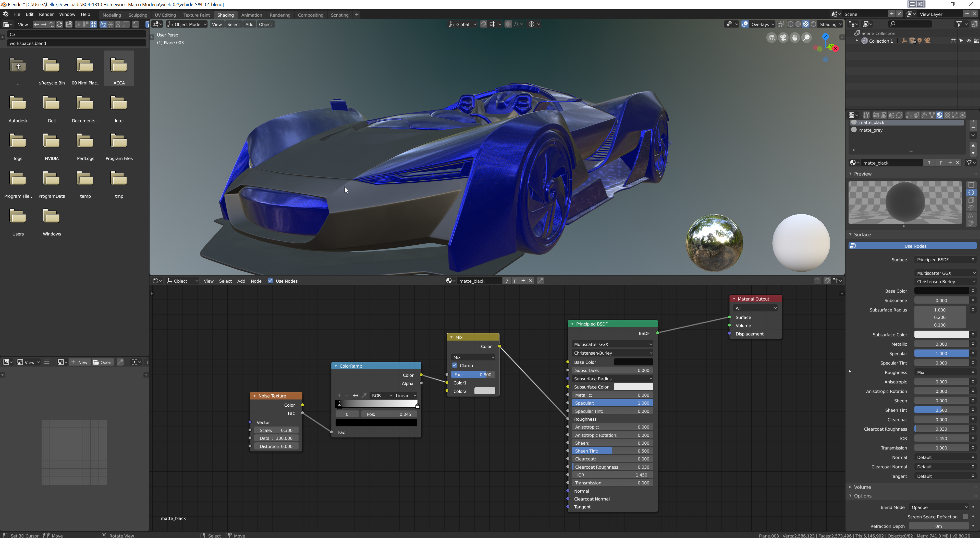This screenshot has width=980, height=538.
Task: Uncheck Use Nodes in node editor header
Action: coord(270,281)
